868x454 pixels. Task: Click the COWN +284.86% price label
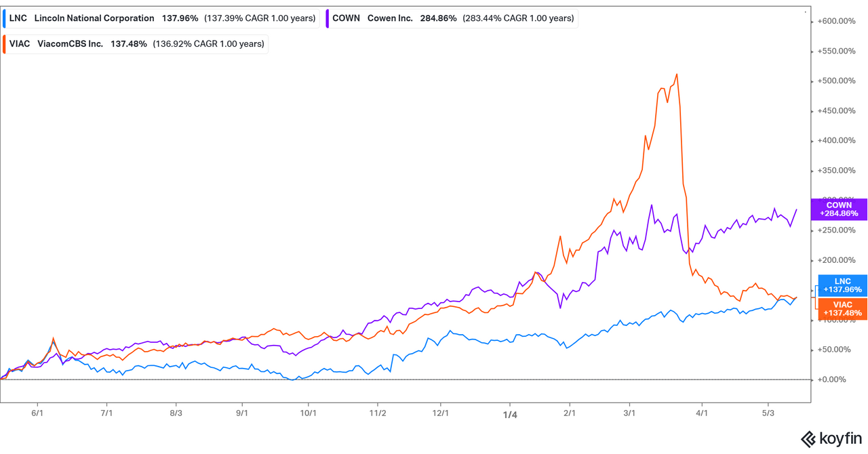[x=840, y=210]
